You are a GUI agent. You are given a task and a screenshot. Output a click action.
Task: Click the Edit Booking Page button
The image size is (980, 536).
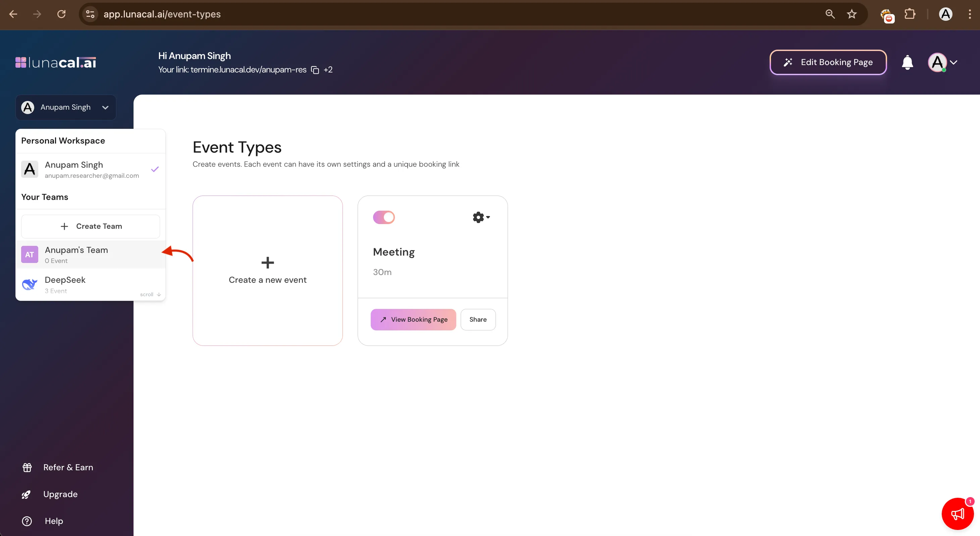828,62
